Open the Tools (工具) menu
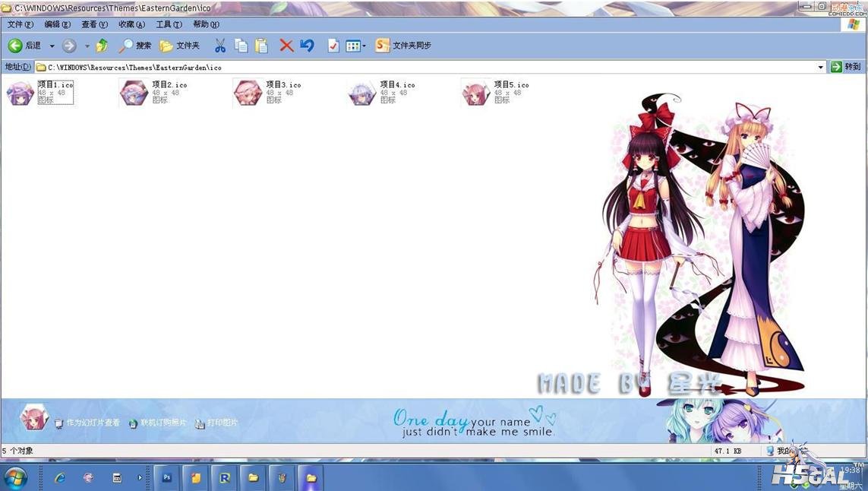This screenshot has height=491, width=868. [169, 24]
